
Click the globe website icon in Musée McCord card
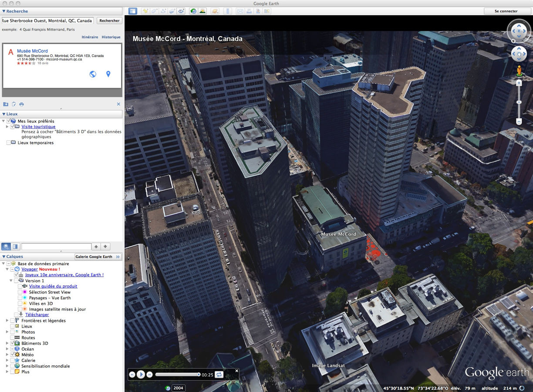(x=93, y=74)
